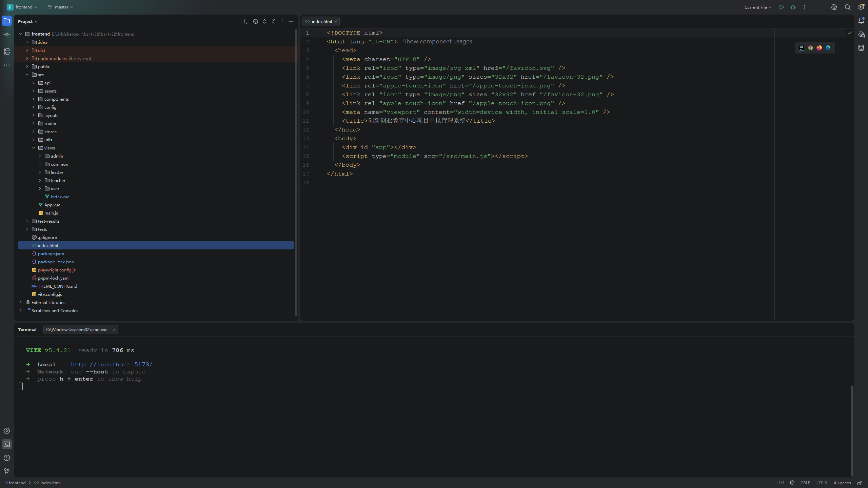Click the Project tree vertical scrollbar
The image size is (868, 488).
(x=296, y=173)
